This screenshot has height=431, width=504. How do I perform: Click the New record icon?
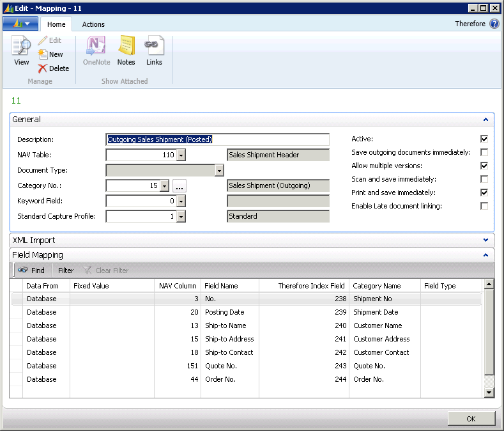(x=43, y=54)
